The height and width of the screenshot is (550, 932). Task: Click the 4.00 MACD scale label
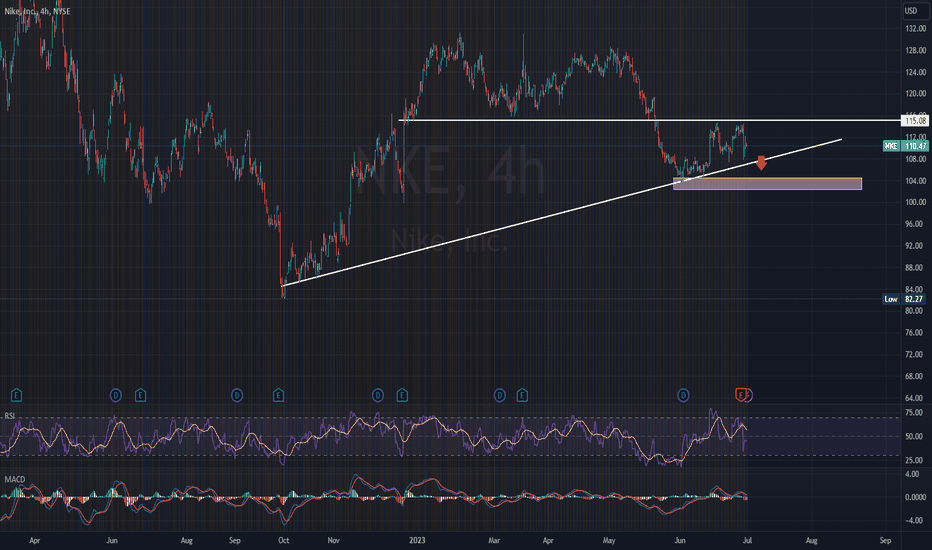point(912,474)
